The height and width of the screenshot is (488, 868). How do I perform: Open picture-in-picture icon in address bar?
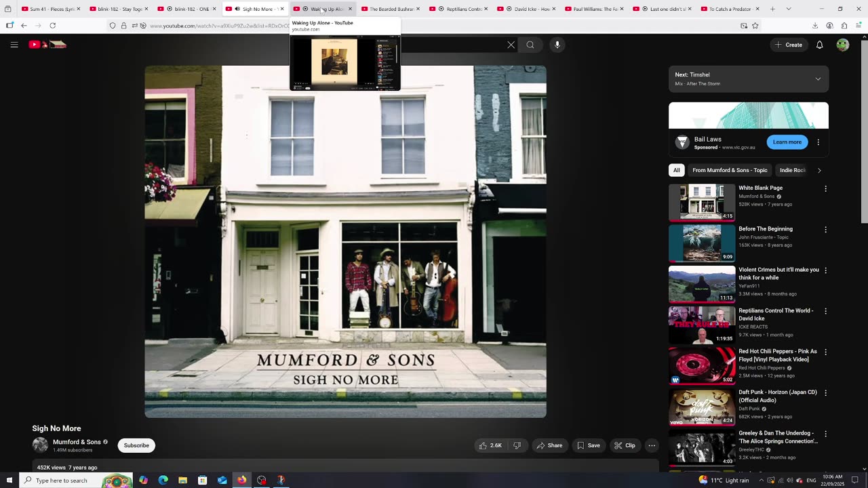point(744,26)
